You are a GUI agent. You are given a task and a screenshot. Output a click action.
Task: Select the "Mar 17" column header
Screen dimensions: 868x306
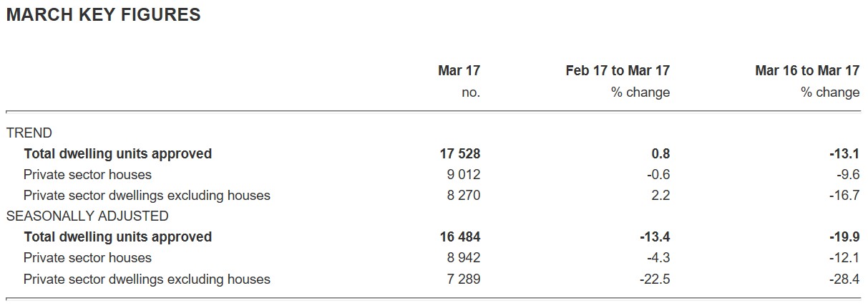(x=459, y=70)
